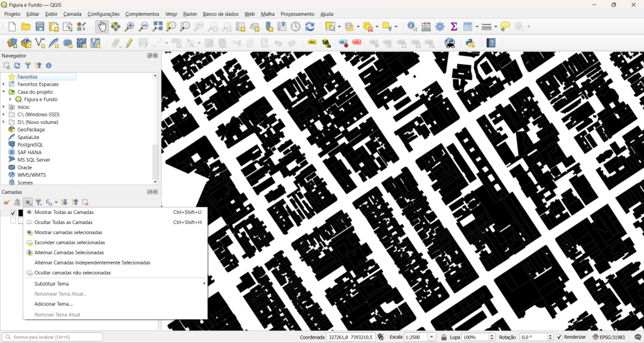Image resolution: width=644 pixels, height=343 pixels.
Task: Expand the D:\ (Novo volume) drive node
Action: click(x=4, y=122)
